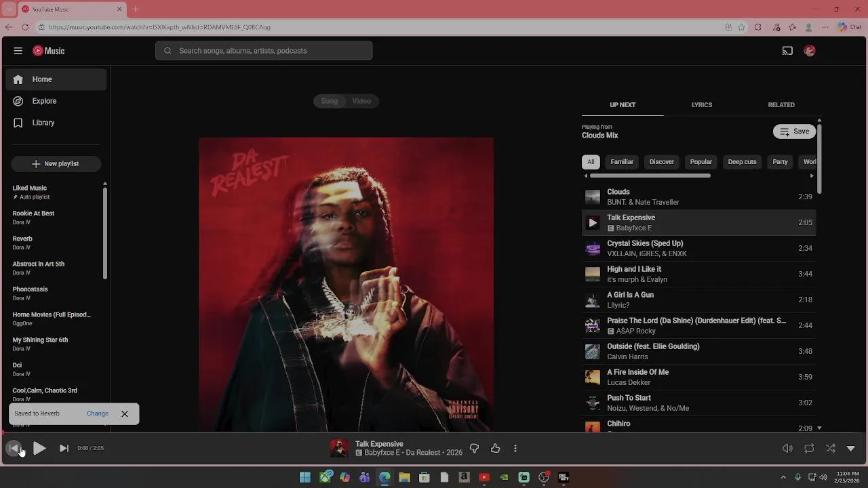The width and height of the screenshot is (868, 488).
Task: Skip to the next track
Action: point(64,448)
